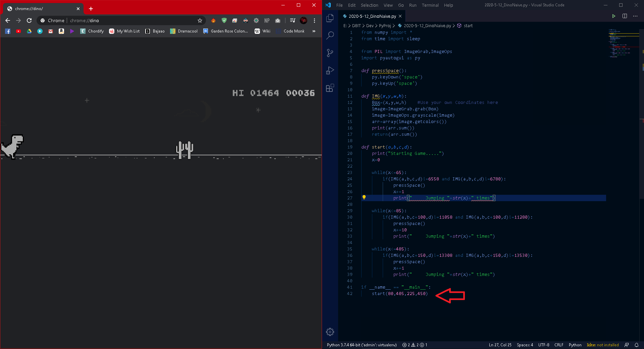Expand the PyProj breadcrumb
Image resolution: width=644 pixels, height=349 pixels.
pos(385,26)
